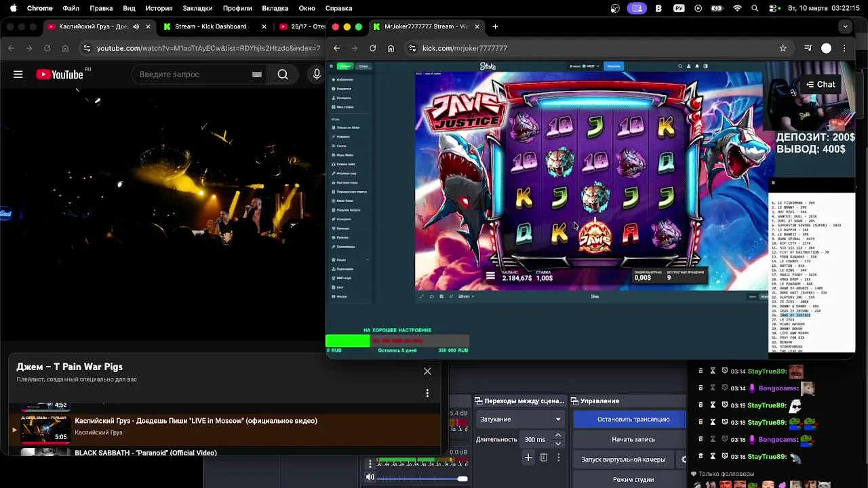
Task: Open Wi-Fi status in macOS menu bar
Action: click(x=737, y=8)
